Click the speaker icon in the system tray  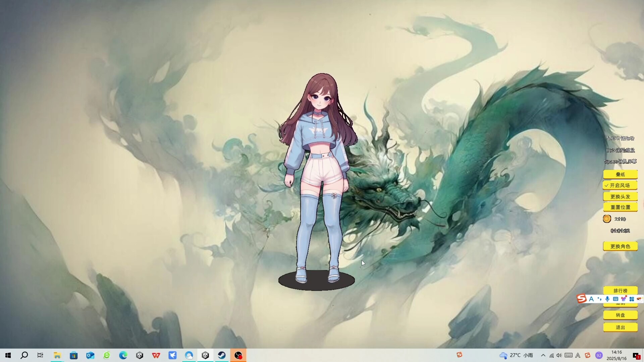tap(559, 355)
